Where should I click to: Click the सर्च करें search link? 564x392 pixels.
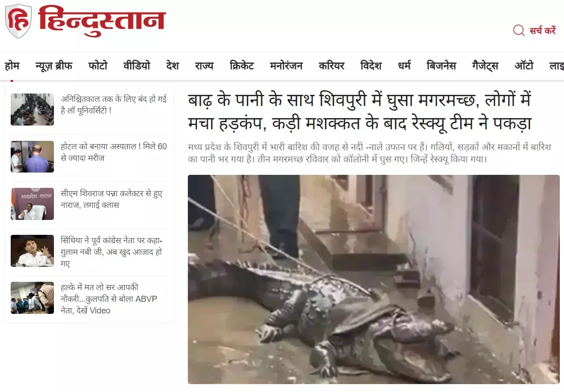pos(543,31)
